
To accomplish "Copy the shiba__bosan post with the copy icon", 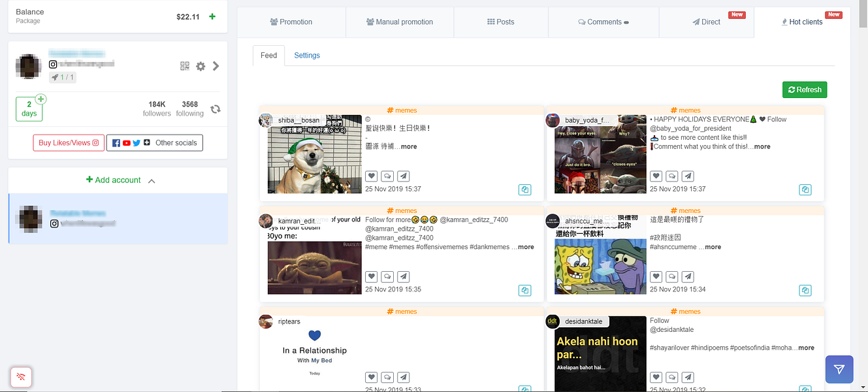I will point(525,190).
